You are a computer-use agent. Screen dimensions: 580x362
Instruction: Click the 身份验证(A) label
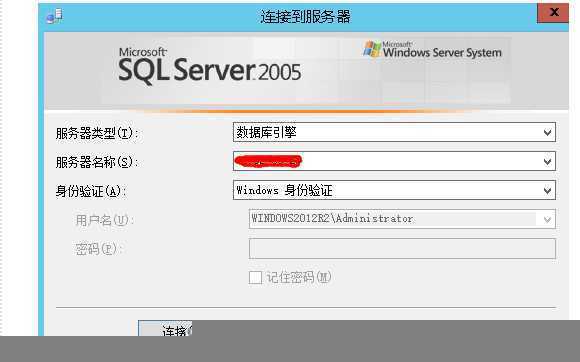tap(91, 191)
